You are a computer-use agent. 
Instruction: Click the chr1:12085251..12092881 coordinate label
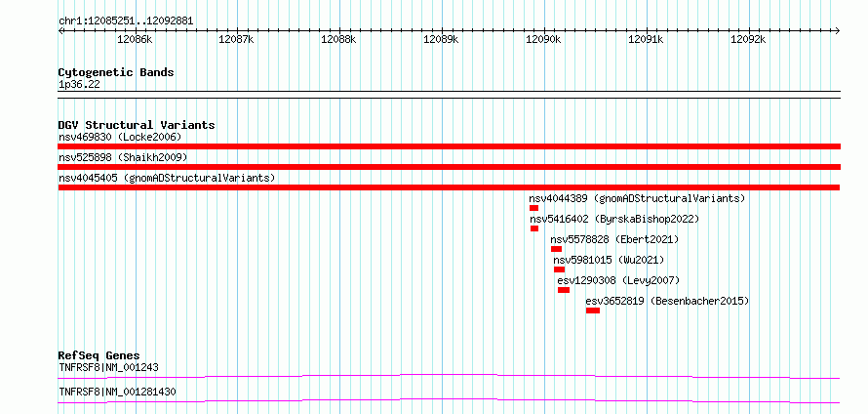click(x=126, y=21)
